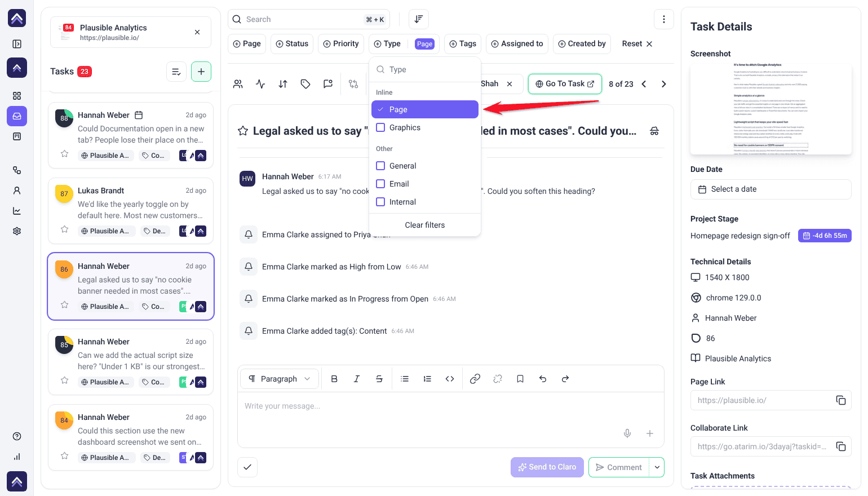Undo the last editor action
Image resolution: width=868 pixels, height=496 pixels.
[x=543, y=379]
